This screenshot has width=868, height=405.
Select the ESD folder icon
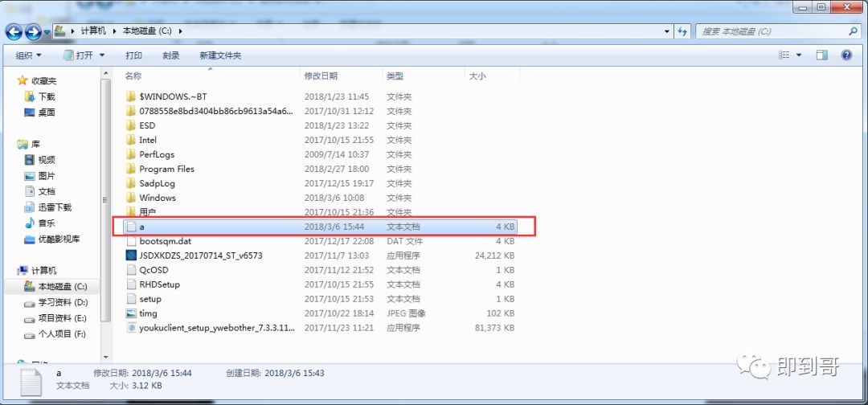pyautogui.click(x=131, y=125)
